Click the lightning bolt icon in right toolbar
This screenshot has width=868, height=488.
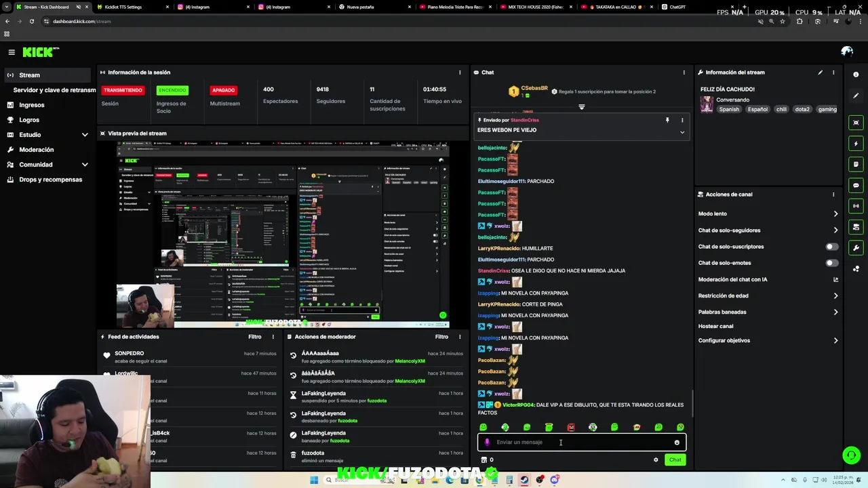856,144
